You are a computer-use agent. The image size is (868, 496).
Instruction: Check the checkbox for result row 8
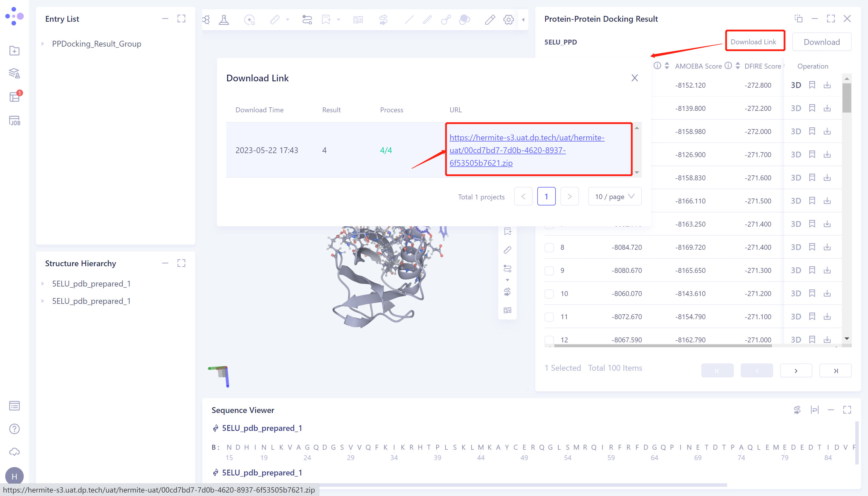(x=549, y=247)
